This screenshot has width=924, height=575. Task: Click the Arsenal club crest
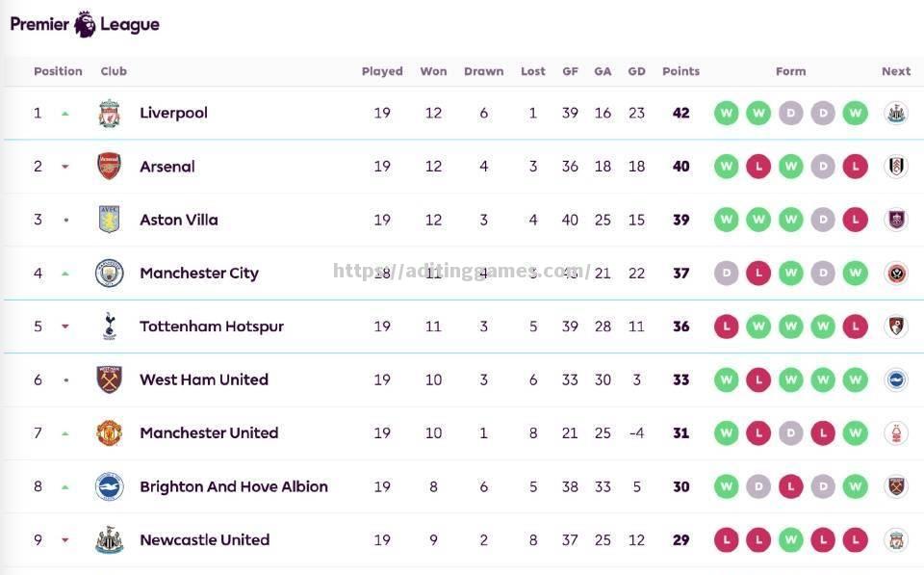click(x=109, y=167)
